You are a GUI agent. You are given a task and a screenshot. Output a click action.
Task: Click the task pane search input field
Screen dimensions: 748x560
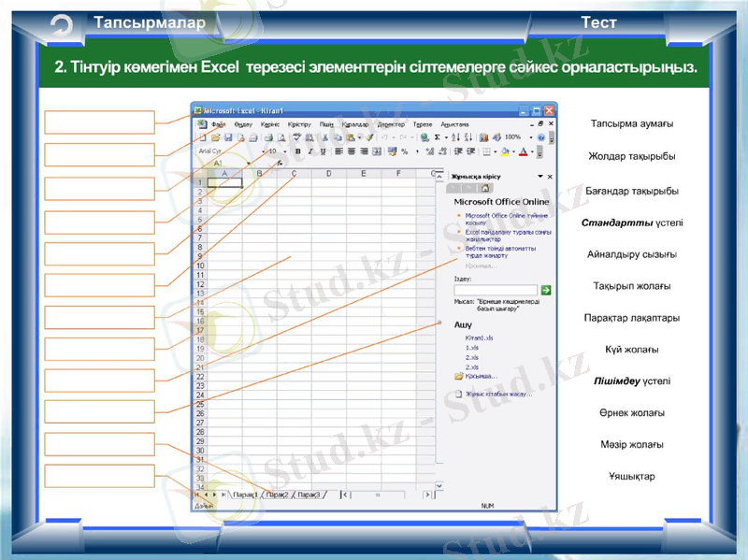(x=496, y=291)
